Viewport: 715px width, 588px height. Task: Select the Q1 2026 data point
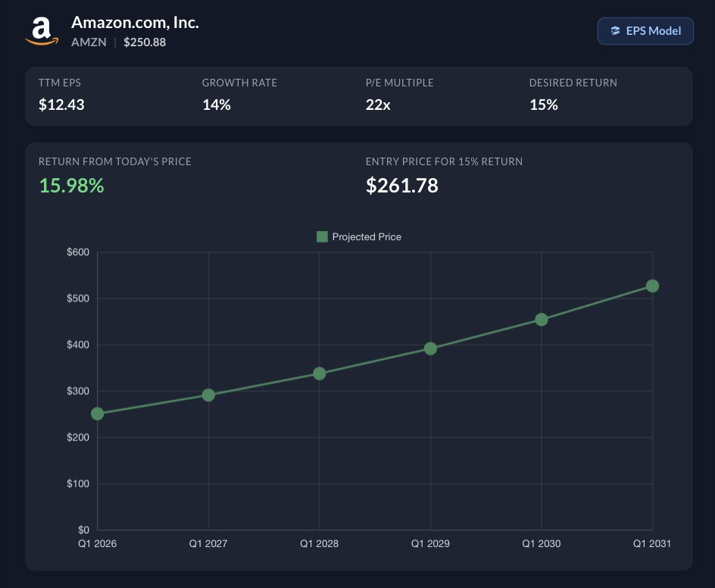click(98, 414)
